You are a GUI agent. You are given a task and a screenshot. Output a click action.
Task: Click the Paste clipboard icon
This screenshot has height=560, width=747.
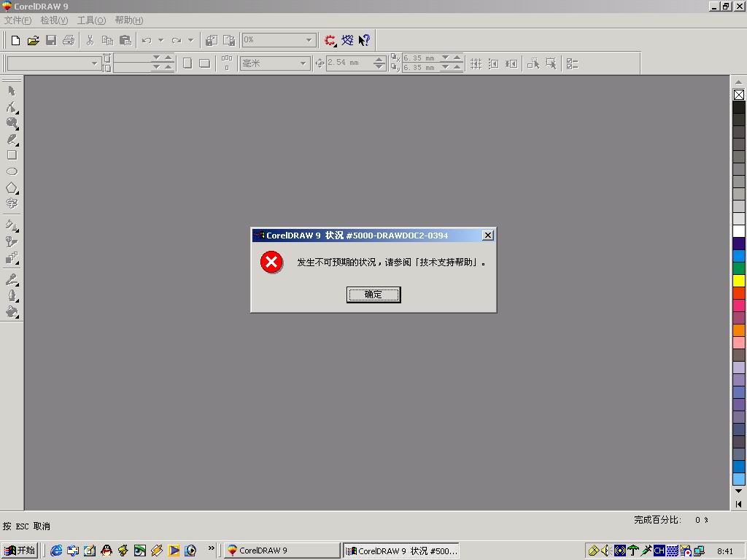(x=125, y=41)
